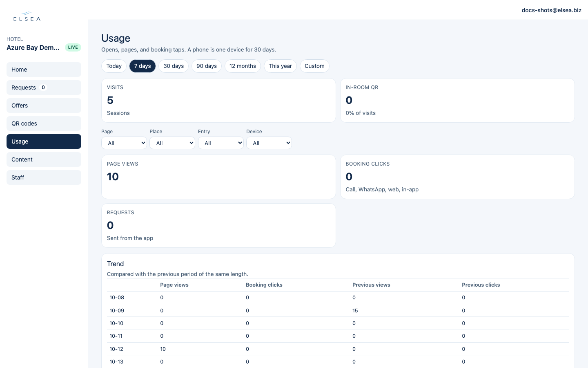The height and width of the screenshot is (368, 588).
Task: Click the "Previous clicks" column header
Action: click(x=481, y=285)
